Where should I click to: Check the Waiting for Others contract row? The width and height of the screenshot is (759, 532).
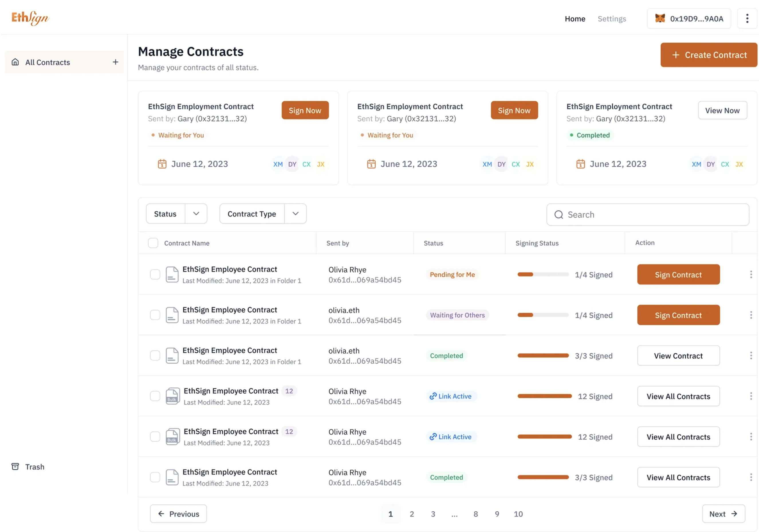point(155,315)
